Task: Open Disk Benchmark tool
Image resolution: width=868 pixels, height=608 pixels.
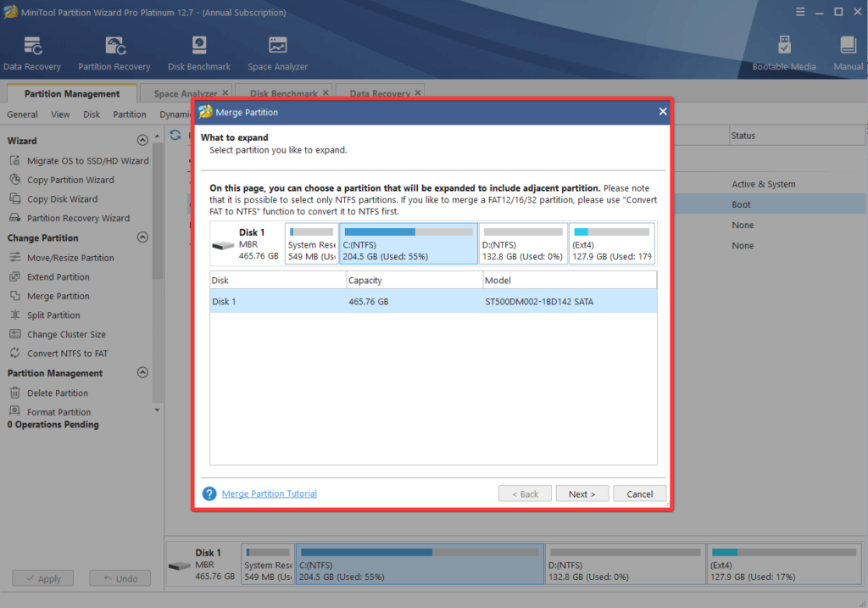Action: [199, 53]
